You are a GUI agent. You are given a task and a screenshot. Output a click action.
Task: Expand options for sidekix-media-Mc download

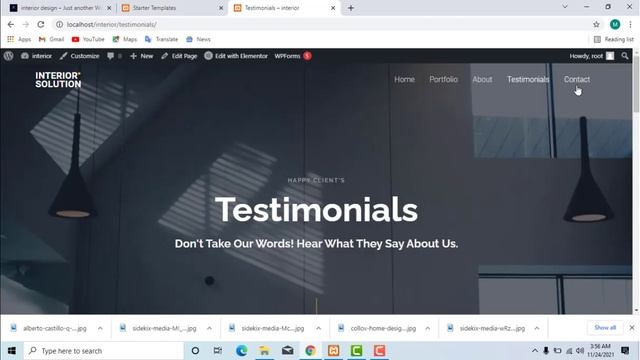[318, 328]
